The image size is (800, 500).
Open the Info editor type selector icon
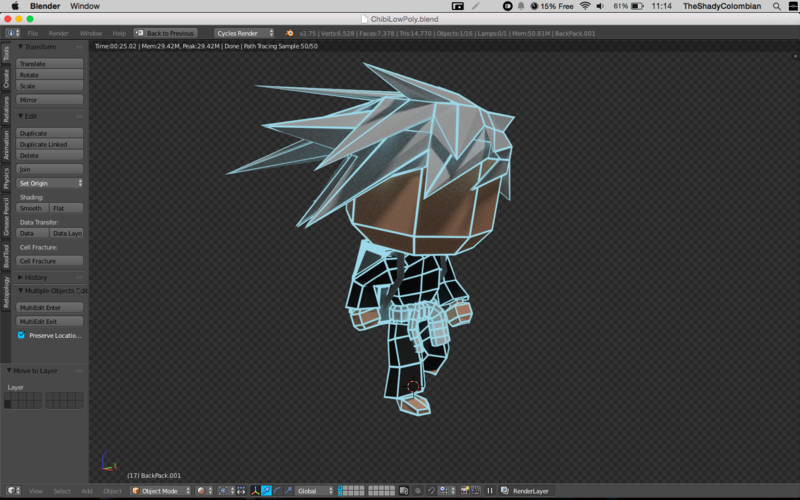coord(13,33)
